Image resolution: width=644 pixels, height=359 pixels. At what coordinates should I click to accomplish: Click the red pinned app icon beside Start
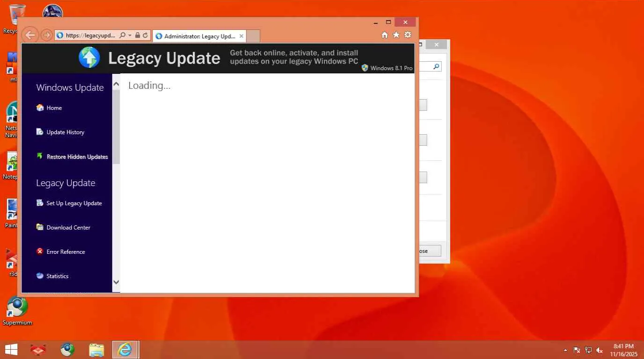(39, 350)
